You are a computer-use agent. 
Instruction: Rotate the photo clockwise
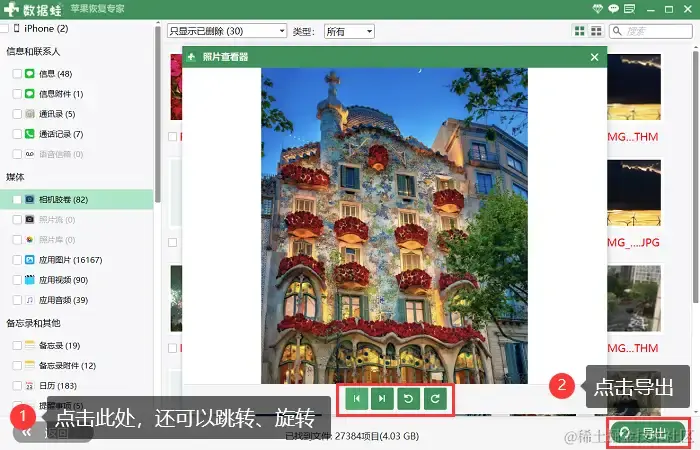pos(435,398)
